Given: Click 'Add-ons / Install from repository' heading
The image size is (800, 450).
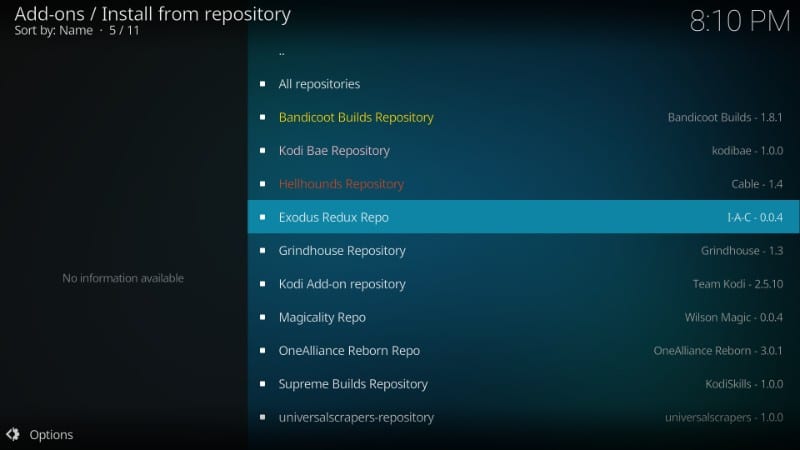Looking at the screenshot, I should tap(153, 14).
